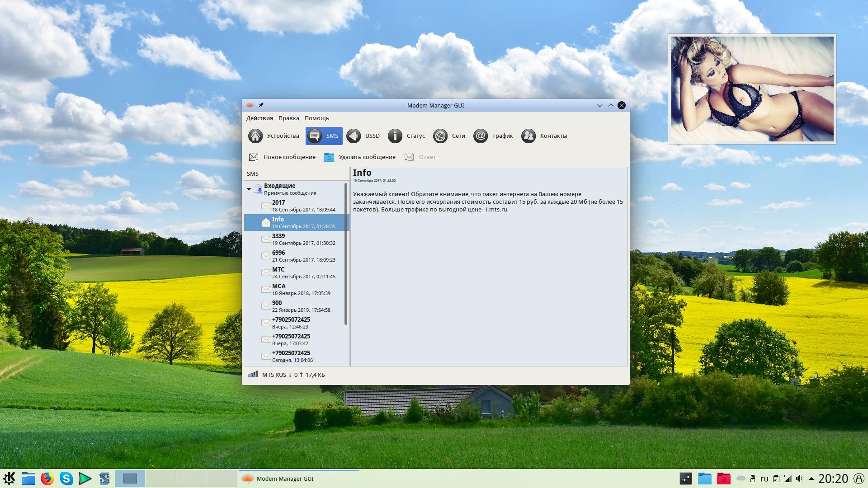Viewport: 868px width, 488px height.
Task: Open the Действия menu
Action: (259, 118)
